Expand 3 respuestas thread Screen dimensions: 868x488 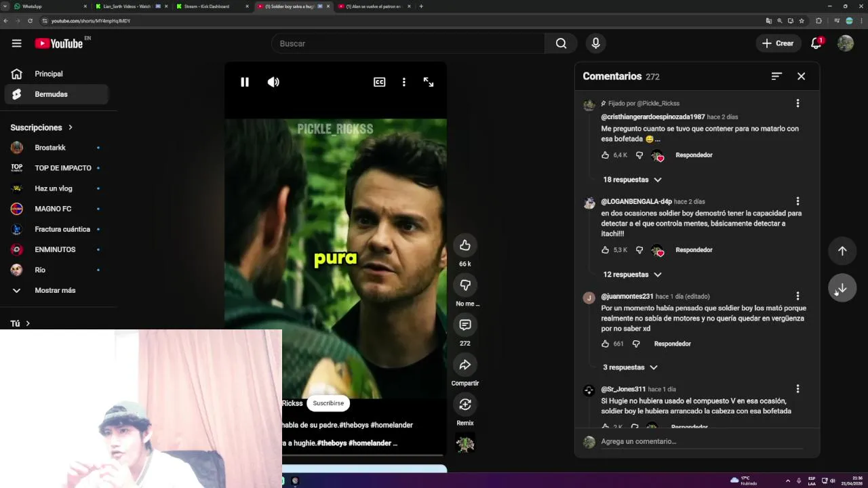pos(630,367)
